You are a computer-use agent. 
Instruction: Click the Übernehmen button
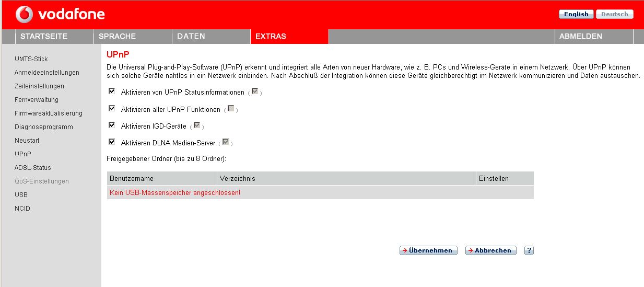tap(428, 250)
